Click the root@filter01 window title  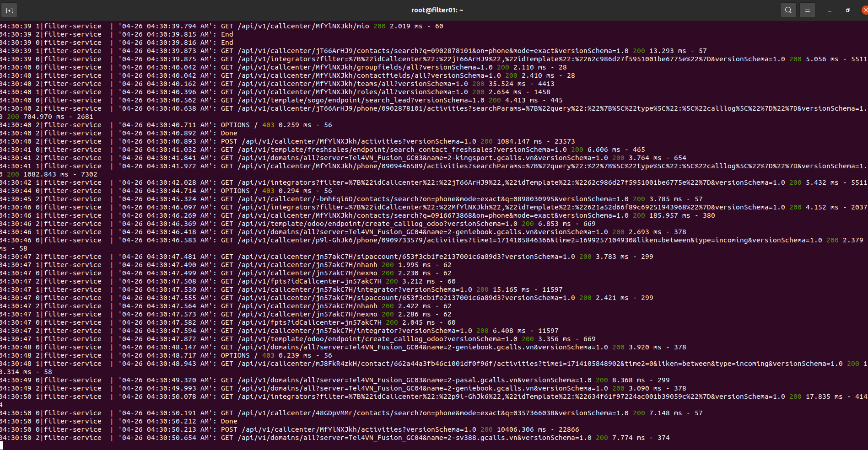pyautogui.click(x=437, y=10)
